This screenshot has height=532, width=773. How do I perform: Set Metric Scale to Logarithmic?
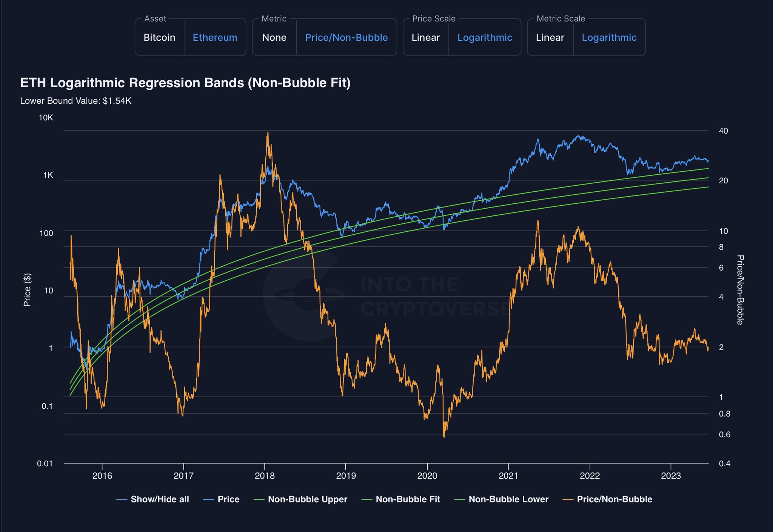[609, 38]
